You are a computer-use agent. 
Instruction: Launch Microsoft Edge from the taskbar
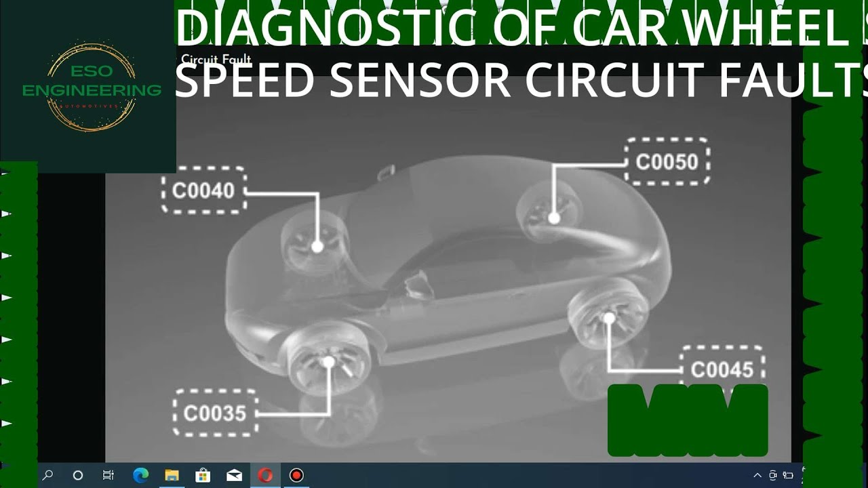click(141, 475)
